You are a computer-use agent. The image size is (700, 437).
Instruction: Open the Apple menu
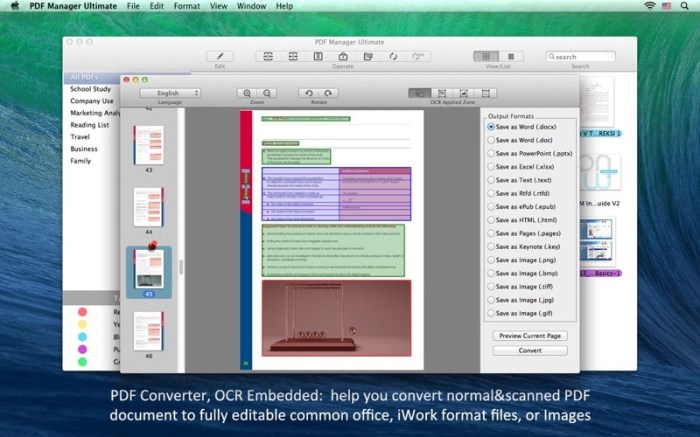coord(15,6)
